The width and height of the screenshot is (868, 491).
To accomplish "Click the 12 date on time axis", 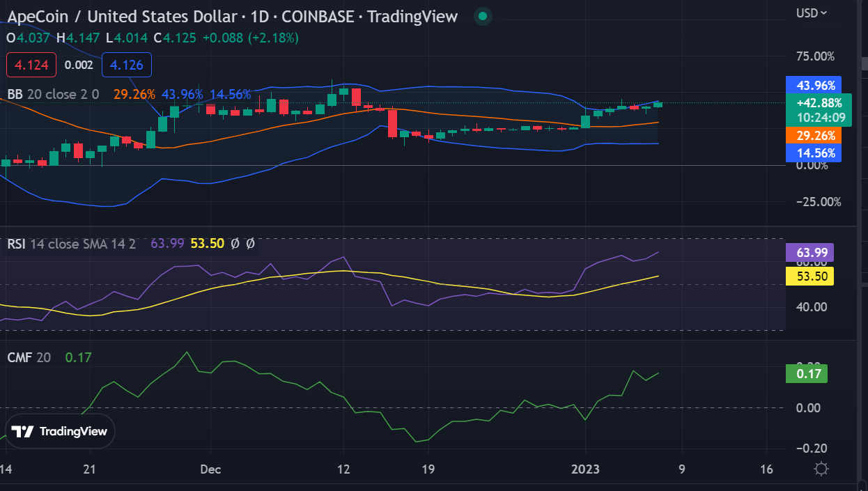I will (x=343, y=469).
